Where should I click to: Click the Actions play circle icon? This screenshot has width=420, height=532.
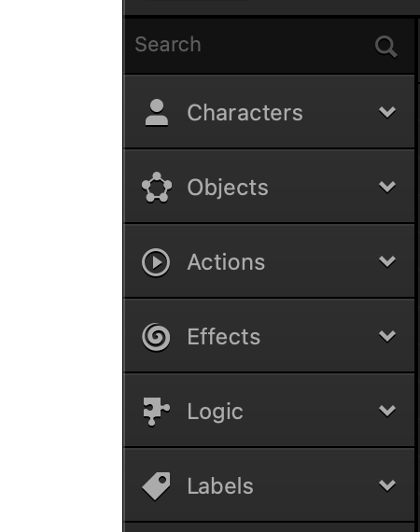tap(156, 262)
